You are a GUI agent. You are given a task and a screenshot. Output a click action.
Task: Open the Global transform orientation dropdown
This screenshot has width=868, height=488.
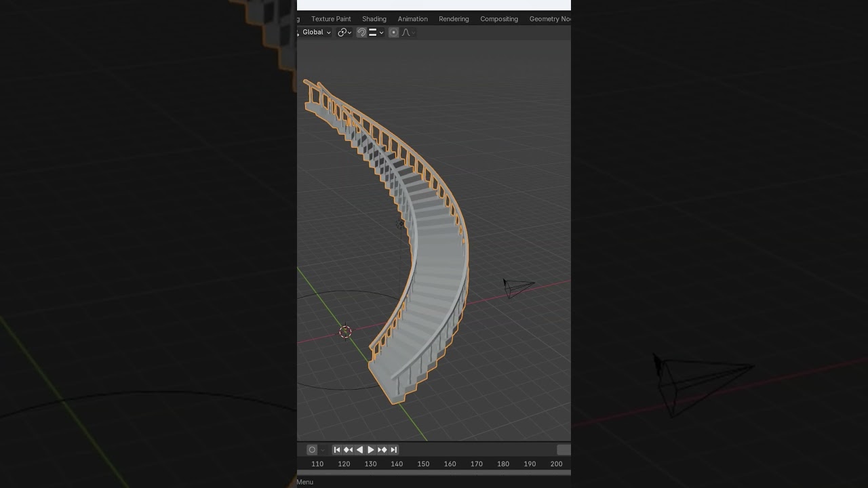click(x=315, y=33)
